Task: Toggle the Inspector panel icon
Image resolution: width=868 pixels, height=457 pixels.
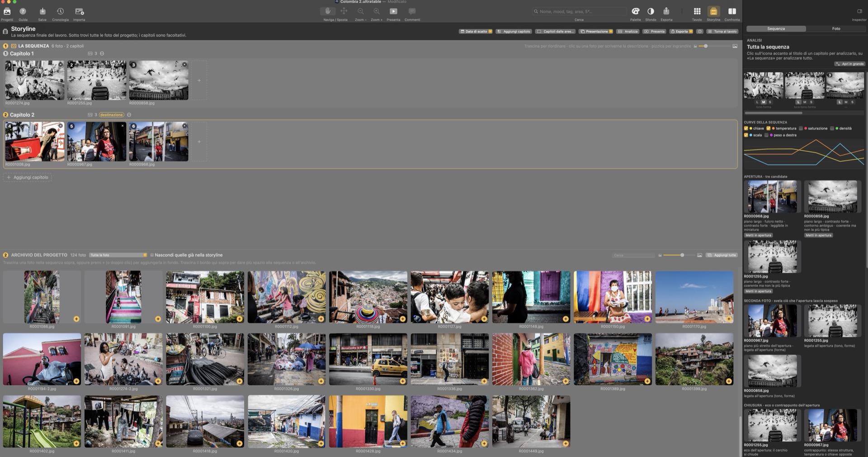Action: point(859,11)
